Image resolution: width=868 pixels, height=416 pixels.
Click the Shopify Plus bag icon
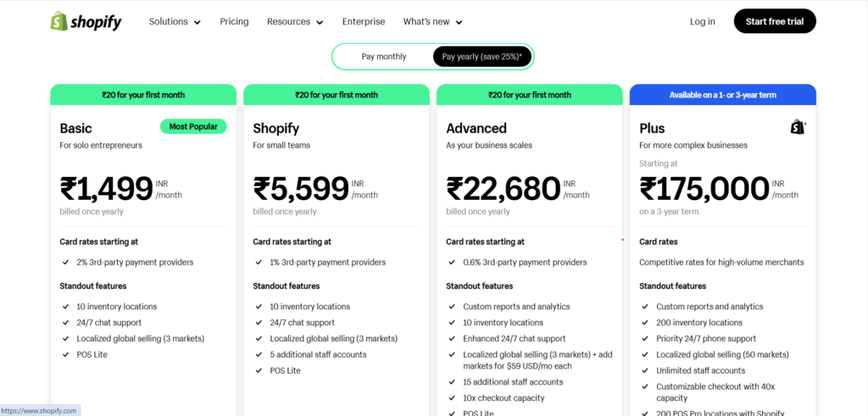(798, 128)
